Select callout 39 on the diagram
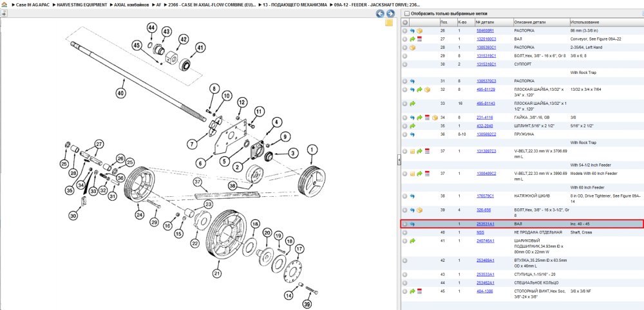 click(307, 304)
